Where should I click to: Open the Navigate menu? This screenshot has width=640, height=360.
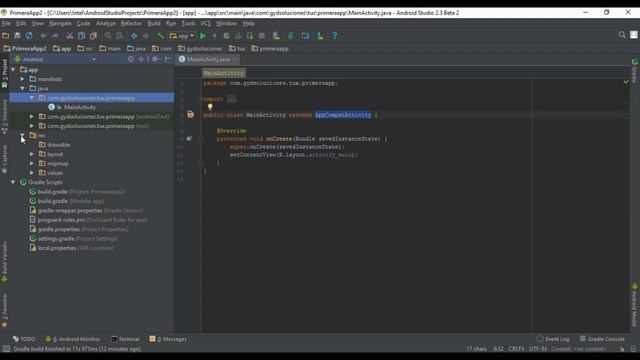click(60, 23)
